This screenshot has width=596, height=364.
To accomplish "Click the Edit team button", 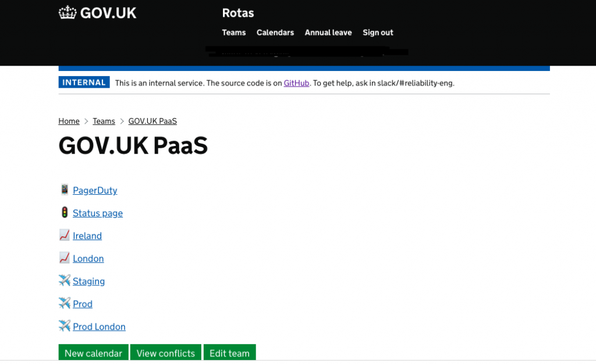I will pyautogui.click(x=229, y=352).
